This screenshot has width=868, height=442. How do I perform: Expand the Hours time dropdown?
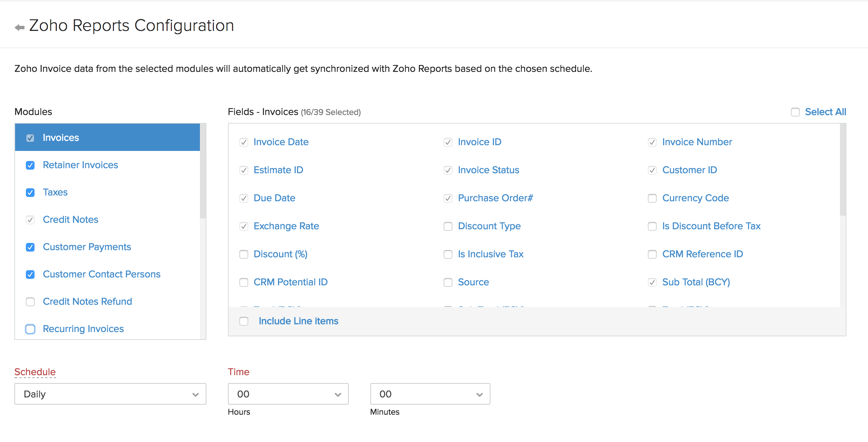(288, 394)
